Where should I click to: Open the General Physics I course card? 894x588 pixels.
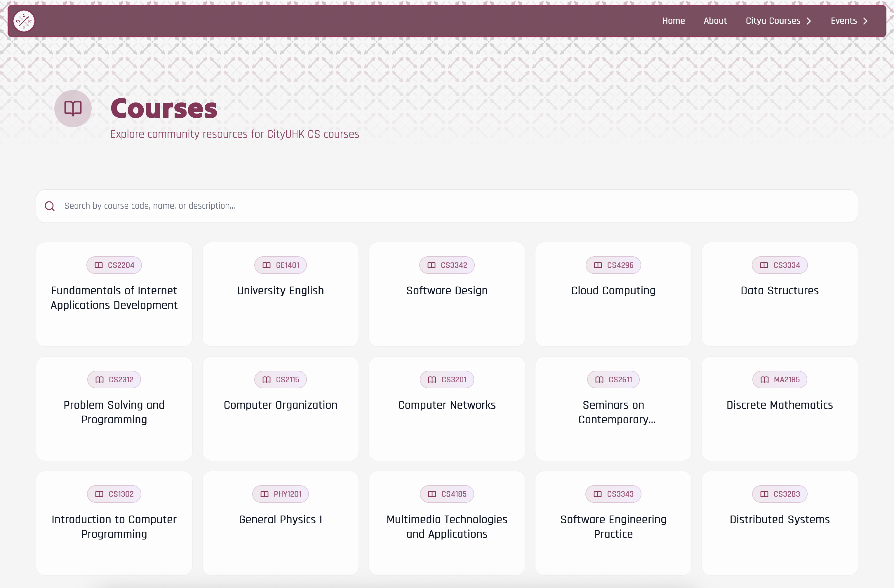coord(280,522)
